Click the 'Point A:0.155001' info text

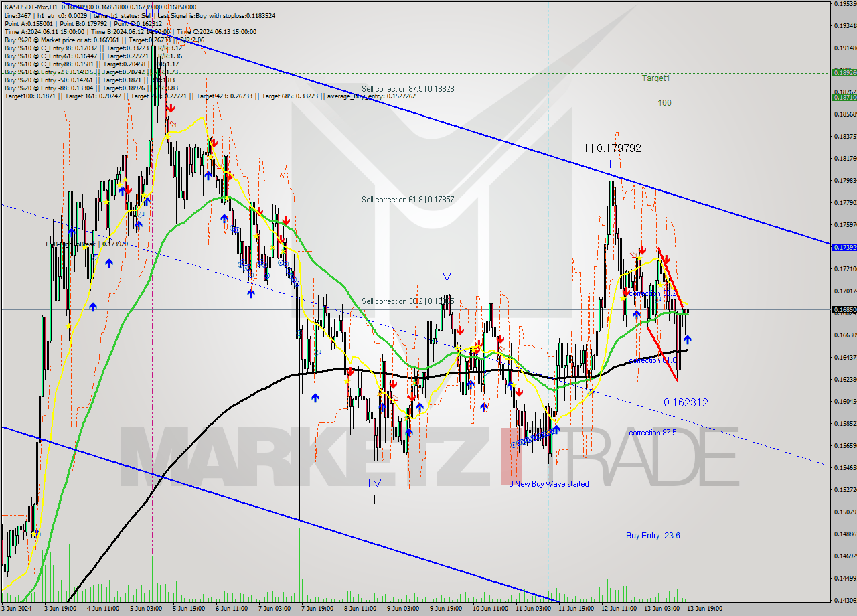pos(28,23)
